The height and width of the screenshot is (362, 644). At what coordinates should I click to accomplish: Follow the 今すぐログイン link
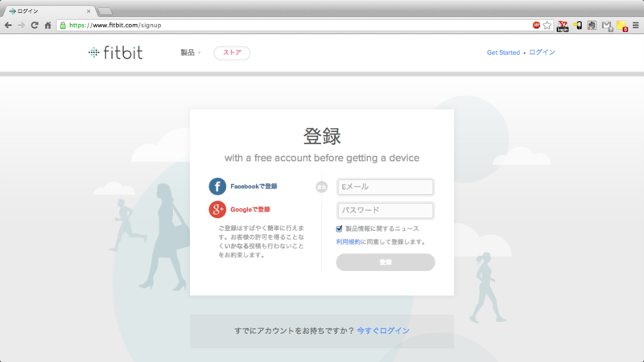pyautogui.click(x=383, y=331)
